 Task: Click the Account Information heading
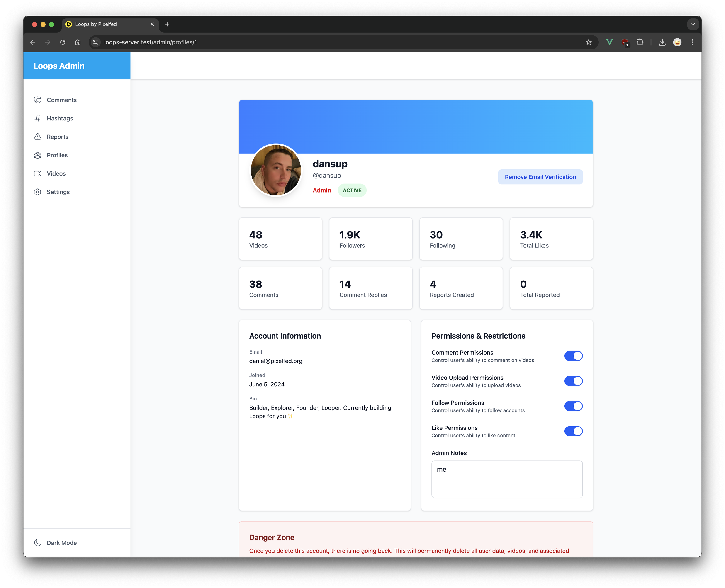tap(285, 336)
